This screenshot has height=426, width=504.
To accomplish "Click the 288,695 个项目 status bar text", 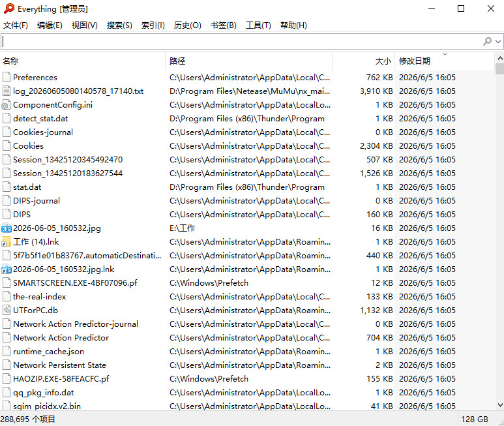I will [x=27, y=419].
